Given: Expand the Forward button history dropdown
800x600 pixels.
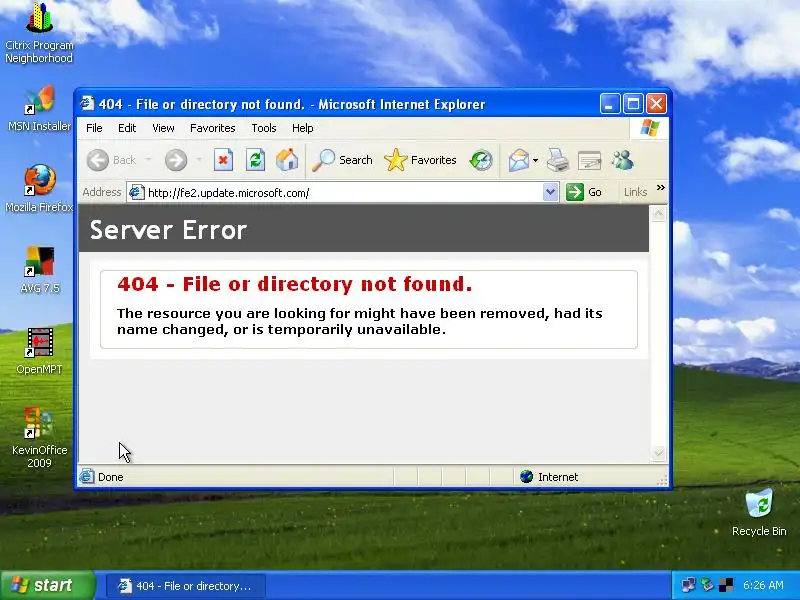Looking at the screenshot, I should point(199,160).
